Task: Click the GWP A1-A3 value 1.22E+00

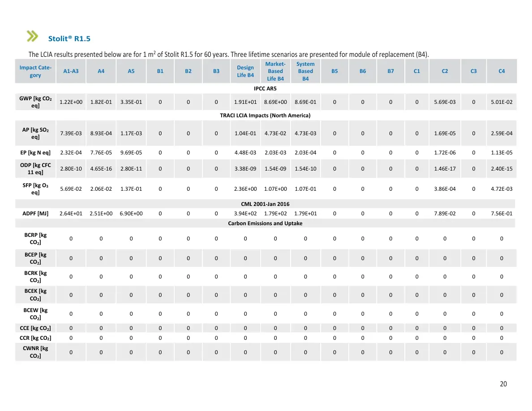Action: click(x=71, y=102)
